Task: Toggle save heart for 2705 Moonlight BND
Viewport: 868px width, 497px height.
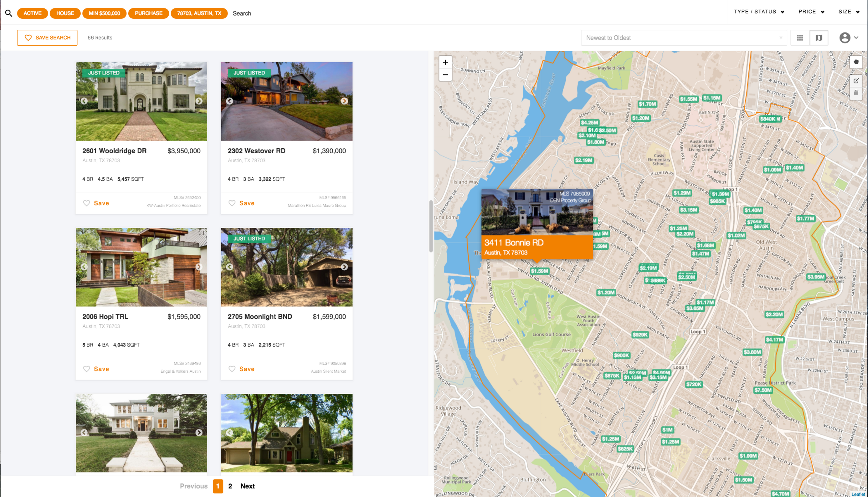Action: coord(232,369)
